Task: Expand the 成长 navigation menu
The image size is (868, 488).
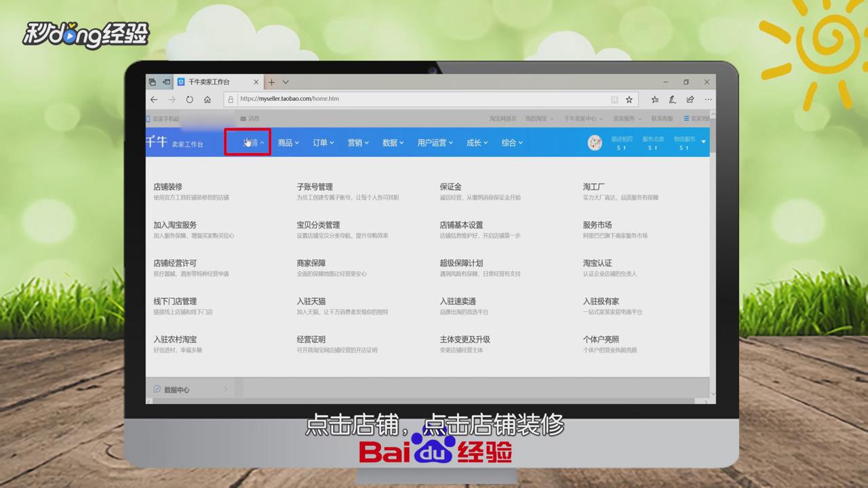Action: point(477,142)
